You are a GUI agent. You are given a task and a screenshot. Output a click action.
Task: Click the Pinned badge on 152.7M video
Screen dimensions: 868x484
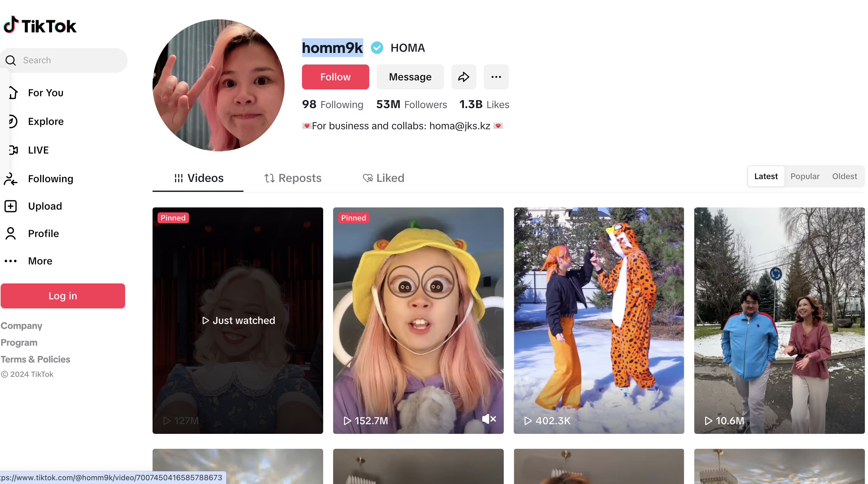click(353, 218)
